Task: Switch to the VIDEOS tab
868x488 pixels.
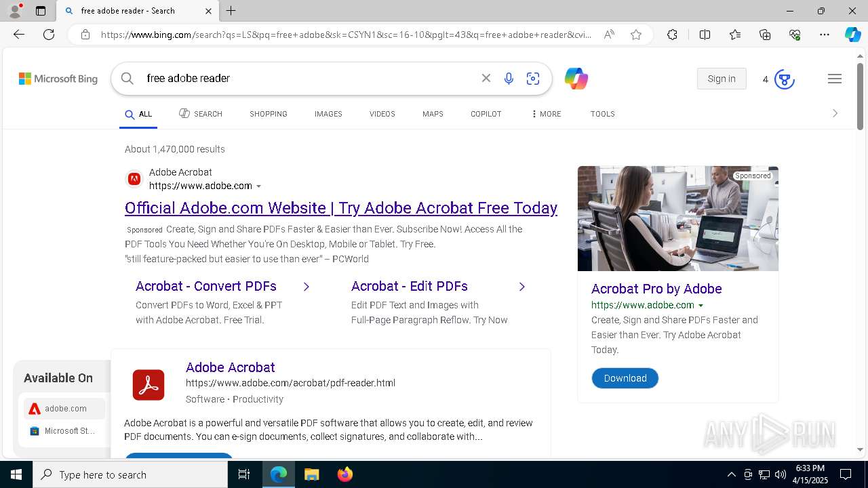Action: tap(382, 114)
